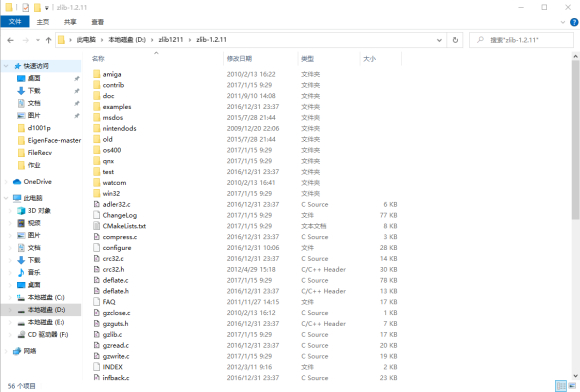Open the contrib folder
580x392 pixels.
(x=113, y=85)
